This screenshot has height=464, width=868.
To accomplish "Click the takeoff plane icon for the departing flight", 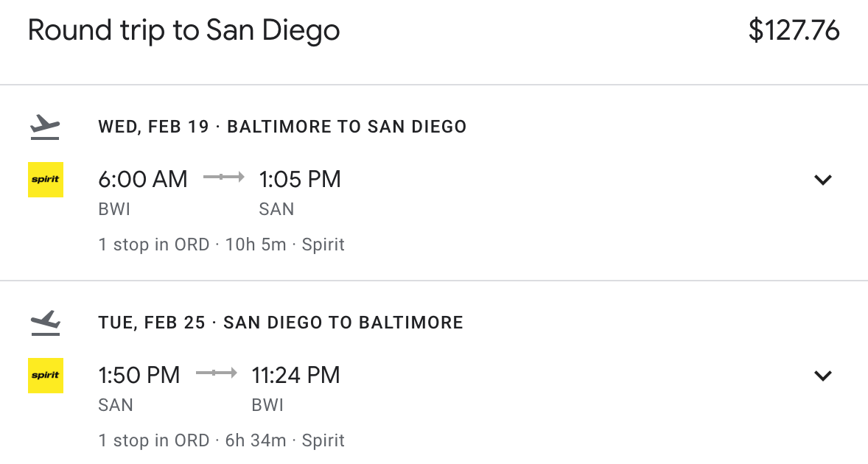I will pyautogui.click(x=45, y=127).
